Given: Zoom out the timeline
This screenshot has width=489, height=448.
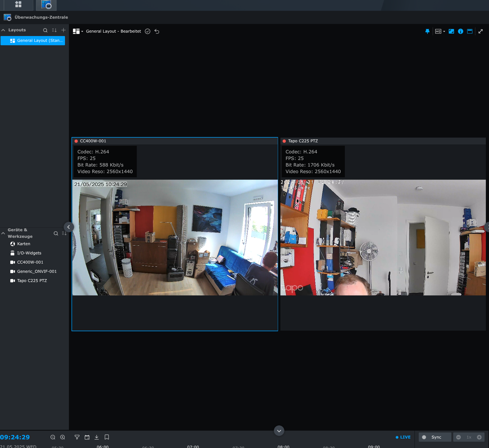Looking at the screenshot, I should [53, 437].
